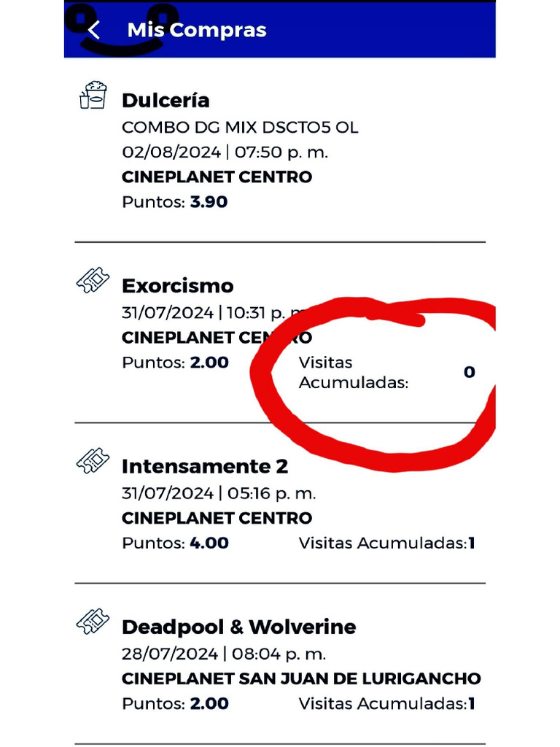Tap Exorcismo Puntos 2.00 value

[209, 362]
